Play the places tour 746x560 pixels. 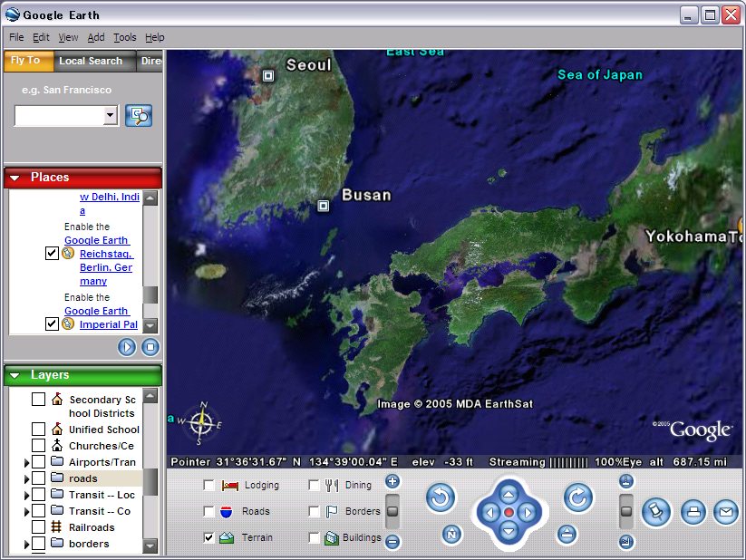pos(127,347)
